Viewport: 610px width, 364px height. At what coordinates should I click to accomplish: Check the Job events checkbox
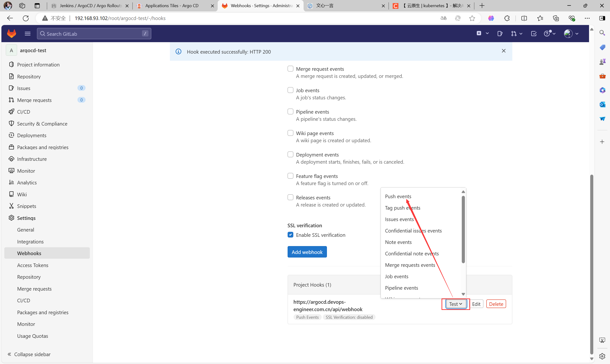coord(290,90)
